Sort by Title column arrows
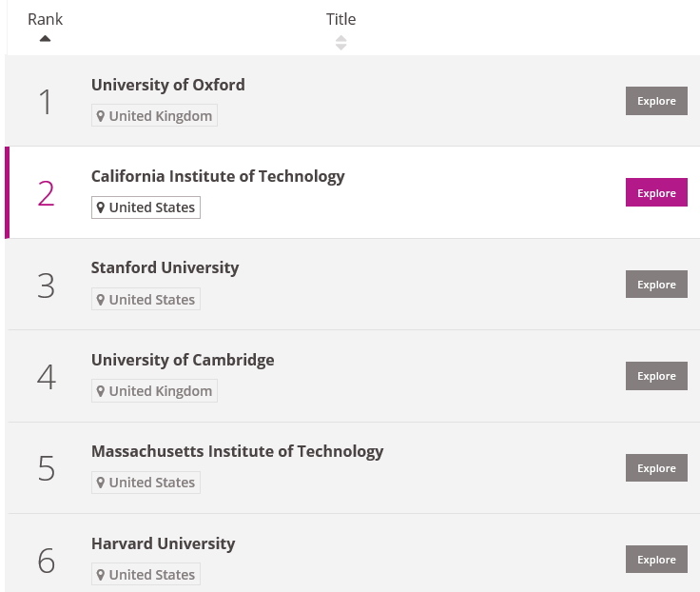This screenshot has width=700, height=592. pos(341,43)
